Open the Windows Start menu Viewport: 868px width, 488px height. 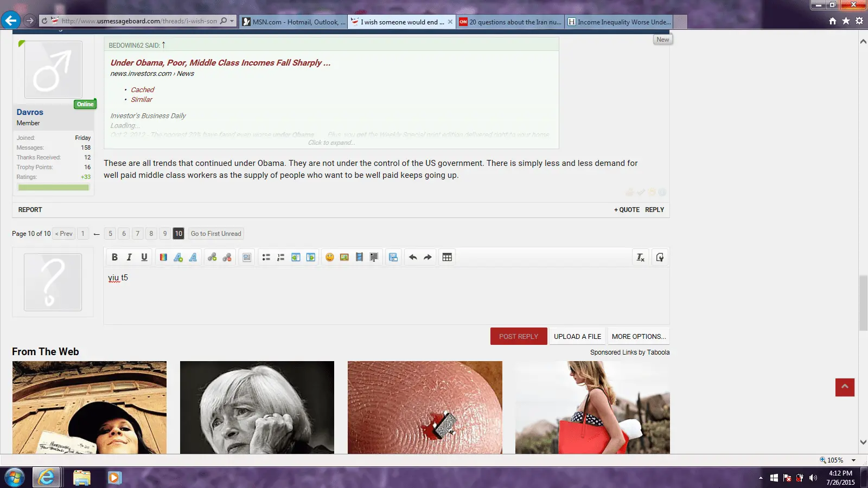coord(15,478)
